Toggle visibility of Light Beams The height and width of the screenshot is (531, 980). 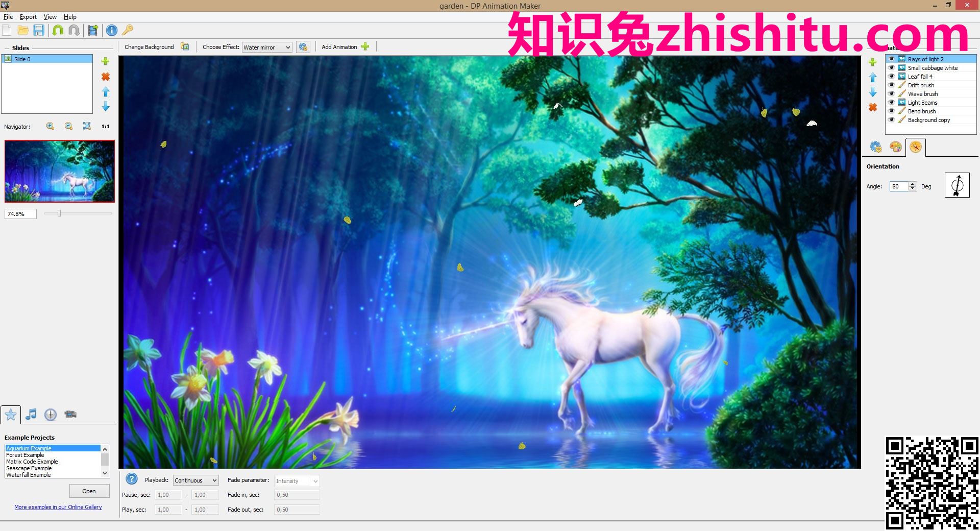tap(891, 103)
